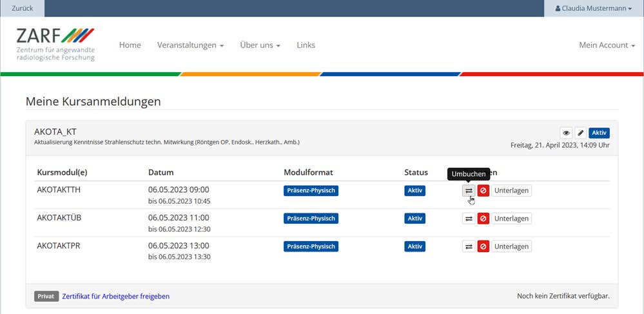644x314 pixels.
Task: Click the Aktiv status for AKOTAKTTH
Action: 415,191
